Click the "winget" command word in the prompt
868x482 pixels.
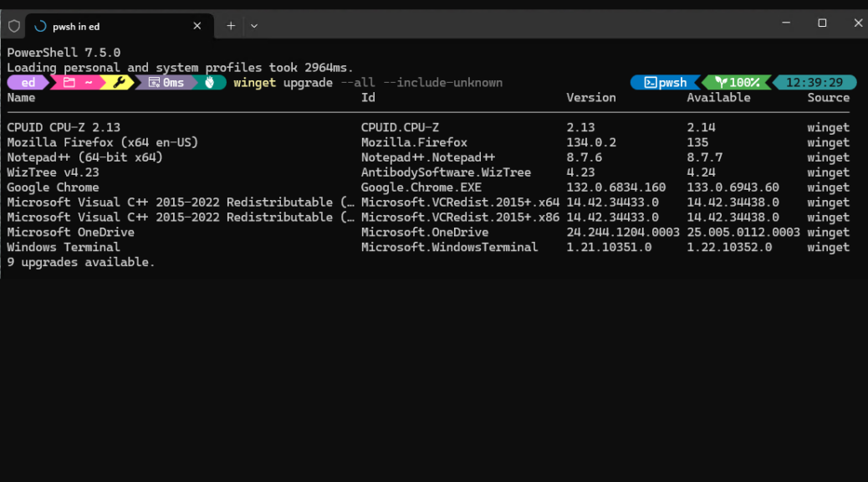point(255,83)
